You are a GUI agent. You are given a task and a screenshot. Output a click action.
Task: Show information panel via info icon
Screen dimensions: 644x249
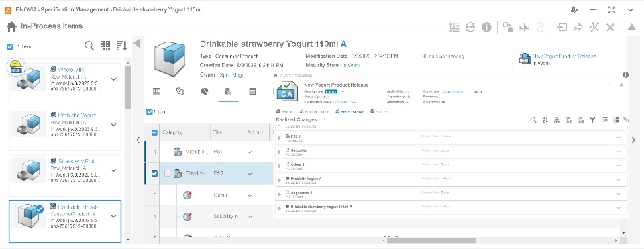486,27
